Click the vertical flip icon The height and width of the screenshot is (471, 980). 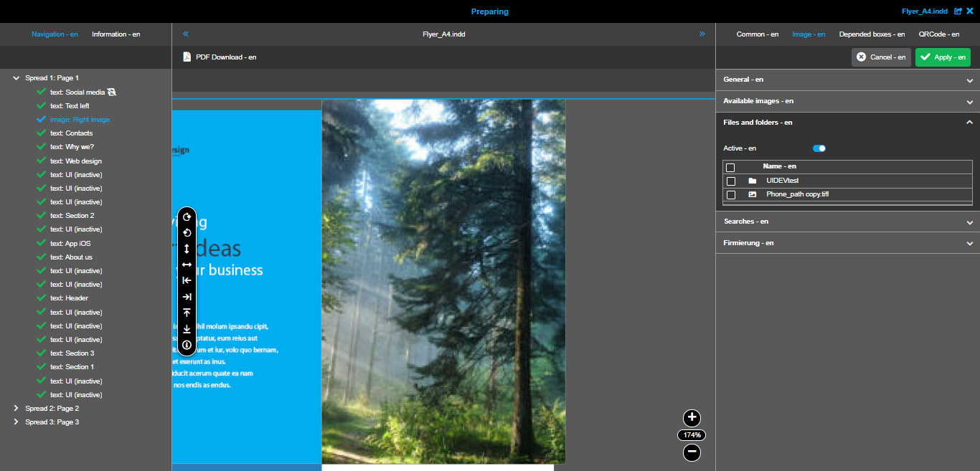[x=187, y=248]
